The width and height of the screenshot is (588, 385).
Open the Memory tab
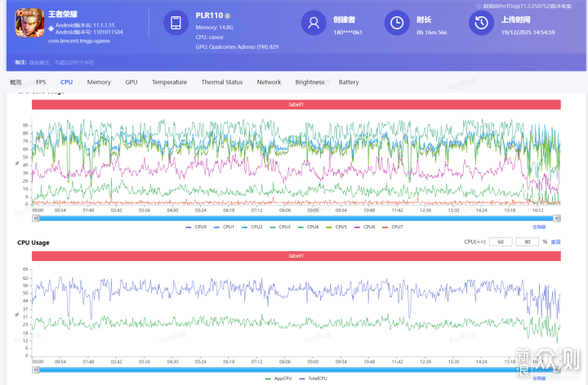coord(99,82)
